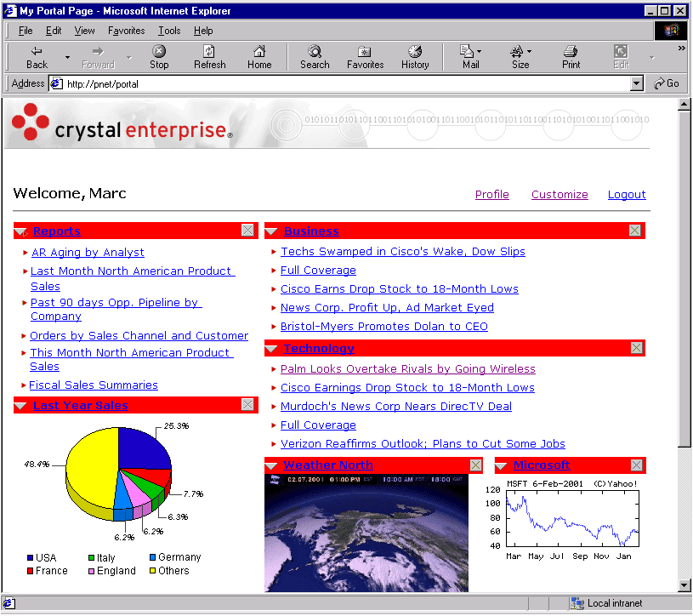Open the Profile link
The height and width of the screenshot is (616, 693).
tap(492, 195)
